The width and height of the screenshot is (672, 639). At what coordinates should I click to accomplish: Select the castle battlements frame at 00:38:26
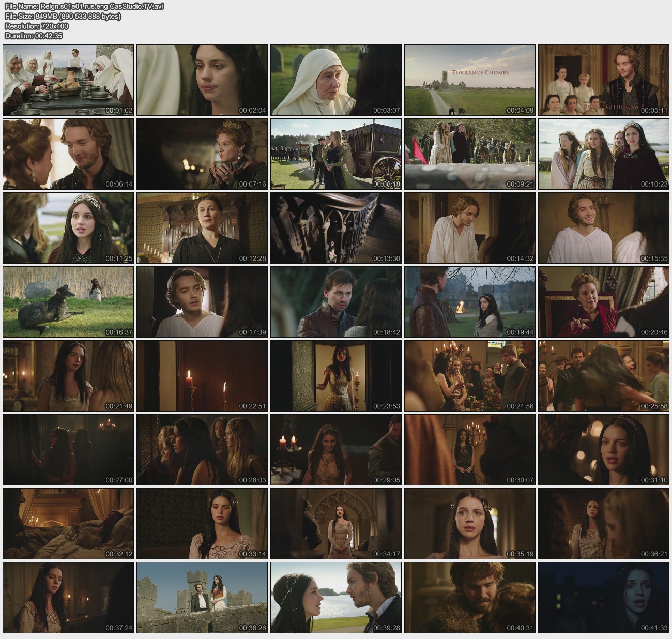tap(202, 598)
